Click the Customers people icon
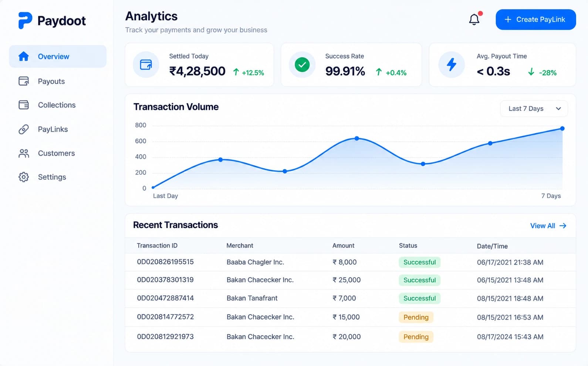The width and height of the screenshot is (588, 366). click(24, 153)
